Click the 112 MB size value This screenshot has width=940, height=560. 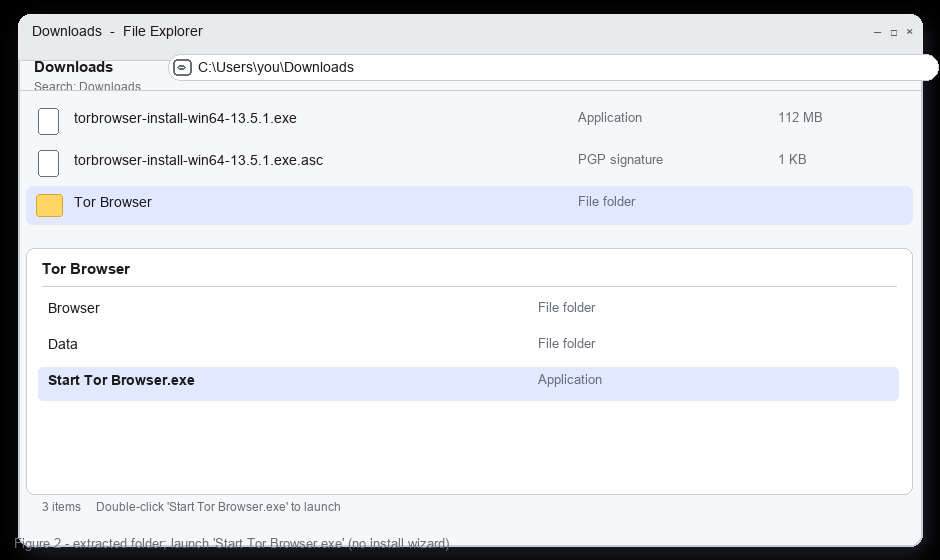tap(800, 118)
